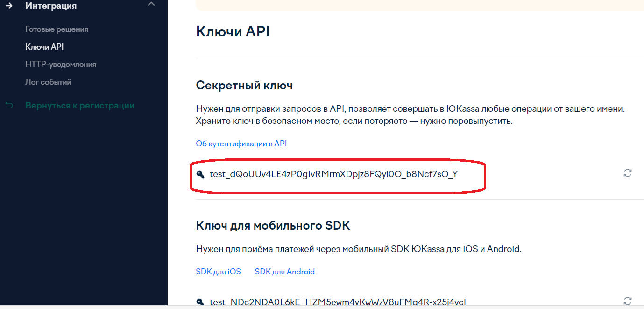Click the key icon beside mobile SDK key
Screen dimensions: 644x309
200,302
